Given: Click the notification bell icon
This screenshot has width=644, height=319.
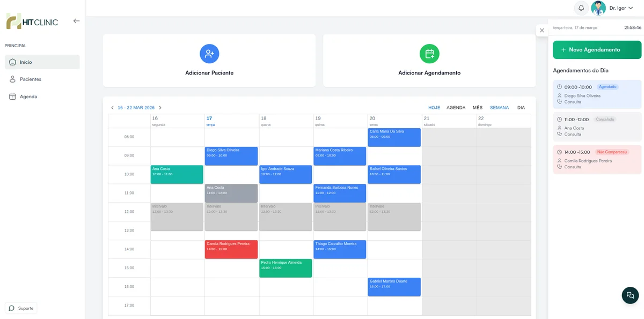Looking at the screenshot, I should pyautogui.click(x=581, y=8).
